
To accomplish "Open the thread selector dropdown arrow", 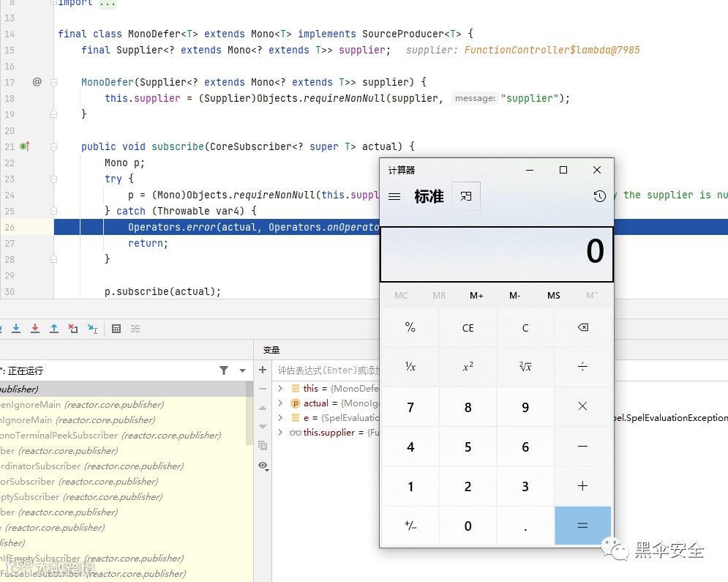I will pyautogui.click(x=242, y=370).
